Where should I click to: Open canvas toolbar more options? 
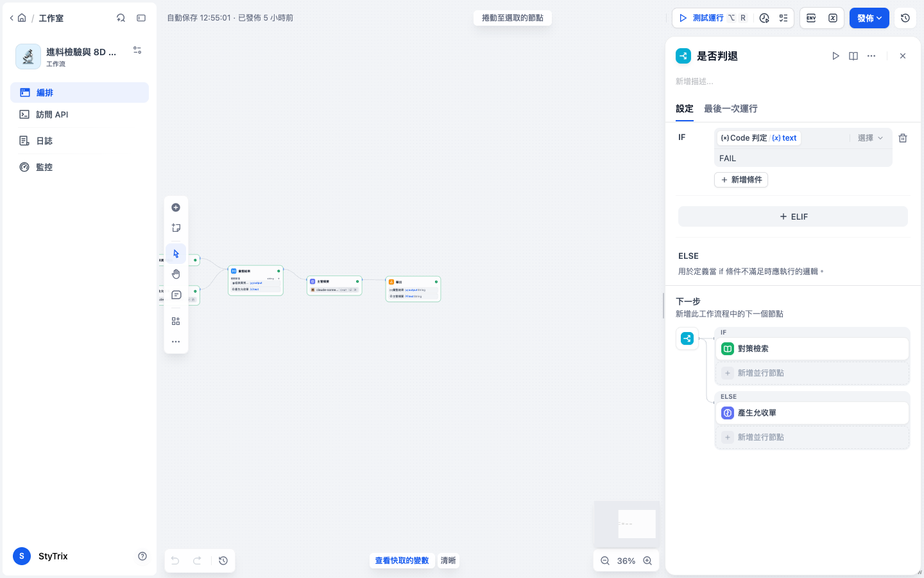point(176,342)
